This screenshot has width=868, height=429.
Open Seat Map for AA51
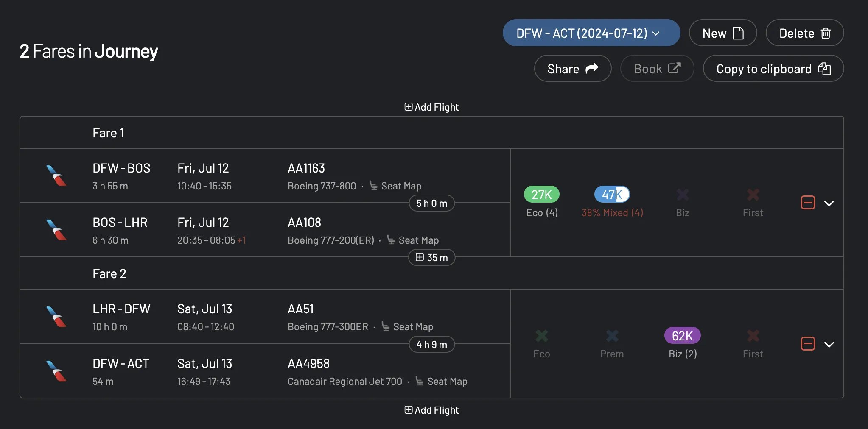[x=407, y=327]
